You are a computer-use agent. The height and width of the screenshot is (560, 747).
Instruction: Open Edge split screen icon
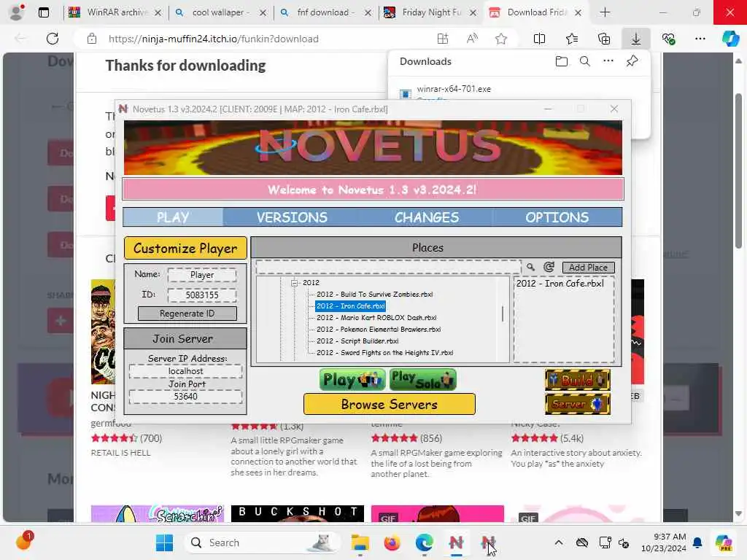[x=539, y=39]
